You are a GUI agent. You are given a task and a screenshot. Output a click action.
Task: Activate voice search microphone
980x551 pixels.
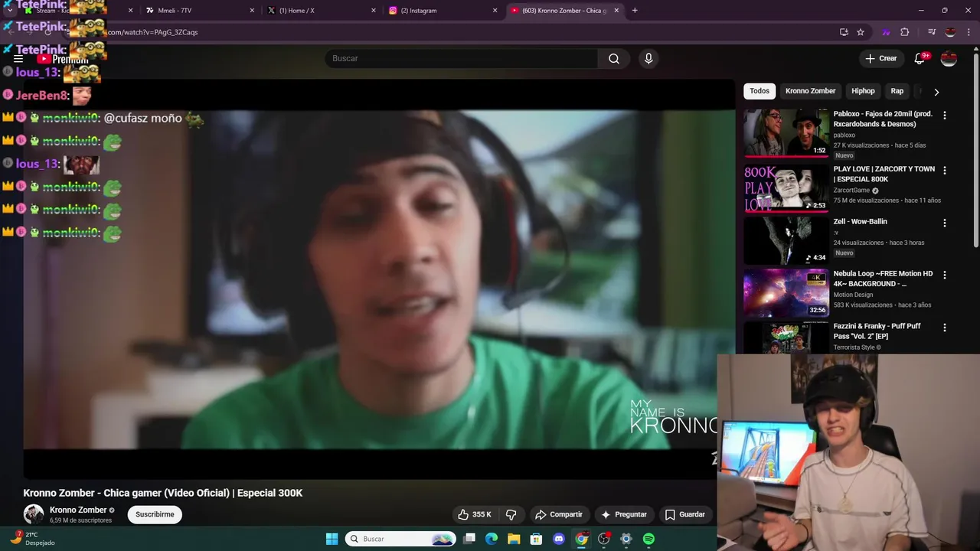pyautogui.click(x=648, y=58)
